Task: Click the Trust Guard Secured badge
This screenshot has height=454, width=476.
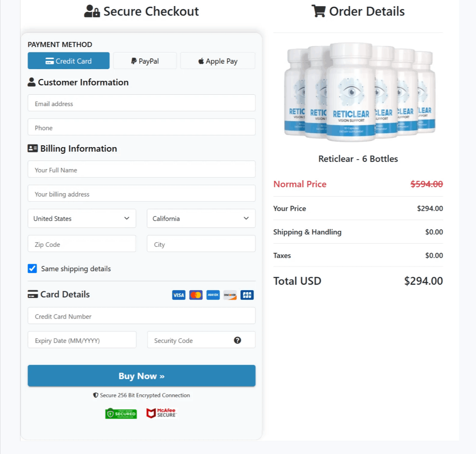Action: [x=121, y=413]
